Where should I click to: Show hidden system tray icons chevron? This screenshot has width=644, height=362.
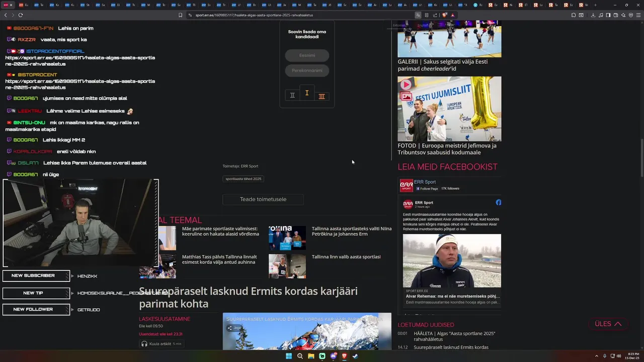pos(597,356)
